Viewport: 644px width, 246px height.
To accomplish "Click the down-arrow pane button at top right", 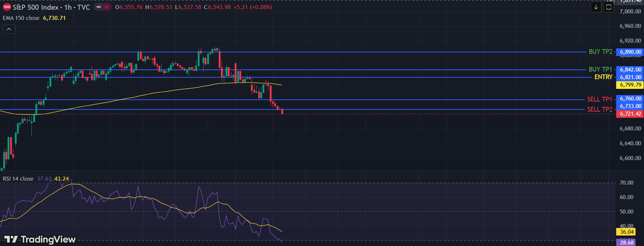I will coord(596,7).
